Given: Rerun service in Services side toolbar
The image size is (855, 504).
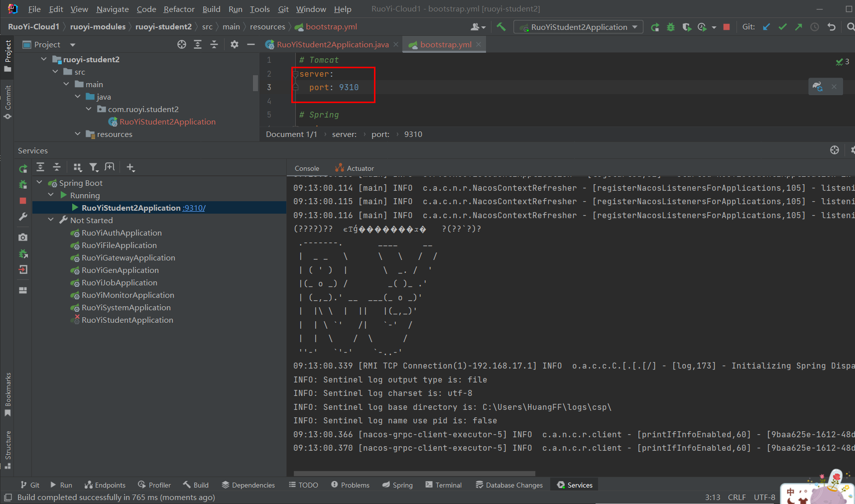Looking at the screenshot, I should point(23,169).
